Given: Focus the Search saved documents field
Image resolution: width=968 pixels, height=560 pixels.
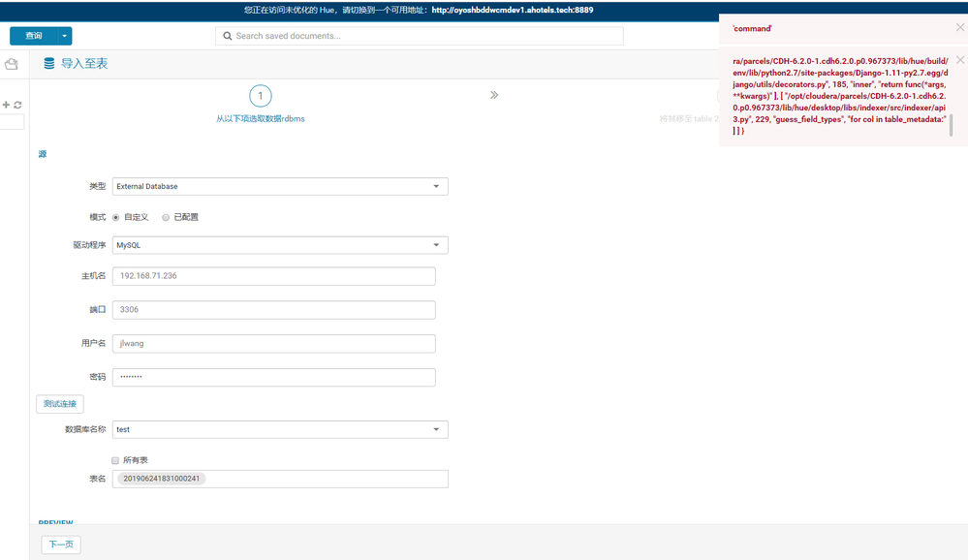Looking at the screenshot, I should point(420,36).
